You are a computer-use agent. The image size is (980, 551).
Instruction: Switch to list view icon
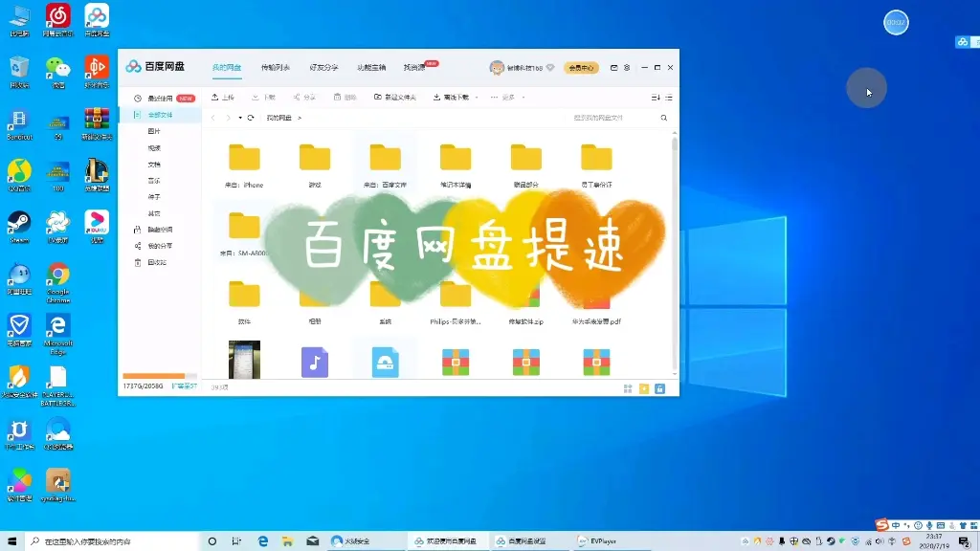click(669, 98)
